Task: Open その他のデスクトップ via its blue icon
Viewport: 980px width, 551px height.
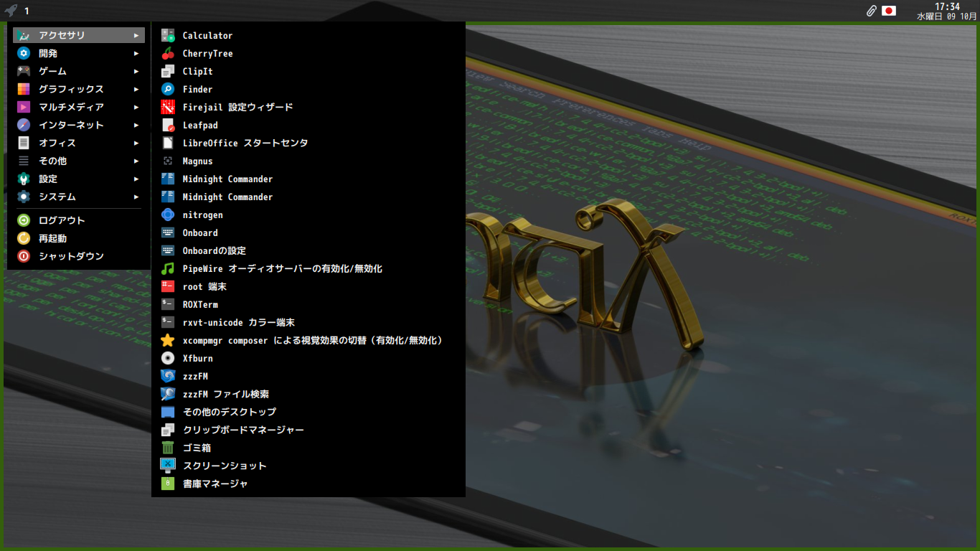Action: click(168, 412)
